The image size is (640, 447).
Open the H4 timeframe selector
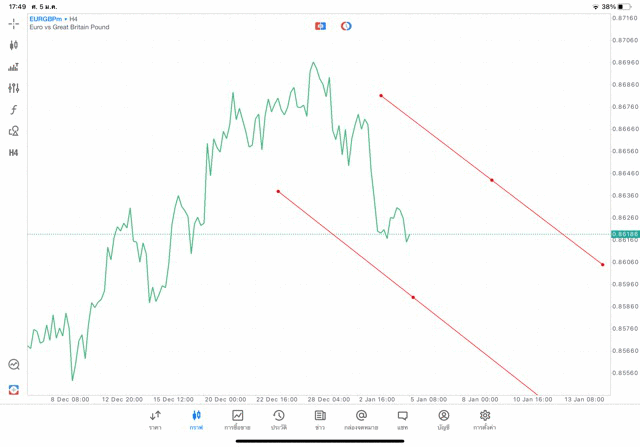click(14, 153)
